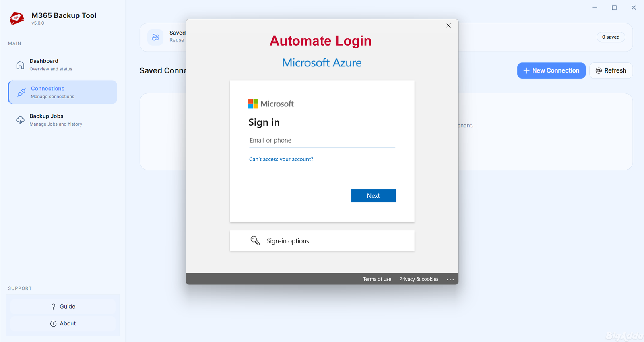This screenshot has width=644, height=342.
Task: Click the Guide question mark icon
Action: pyautogui.click(x=53, y=307)
